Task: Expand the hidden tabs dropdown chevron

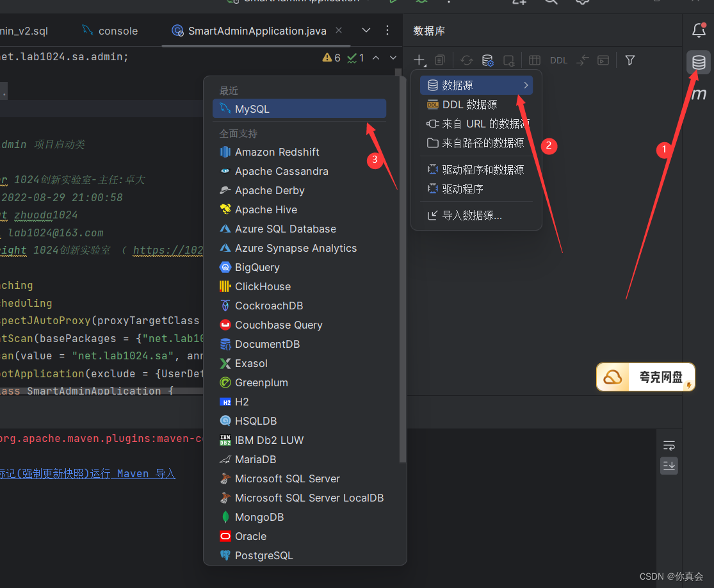Action: coord(366,30)
